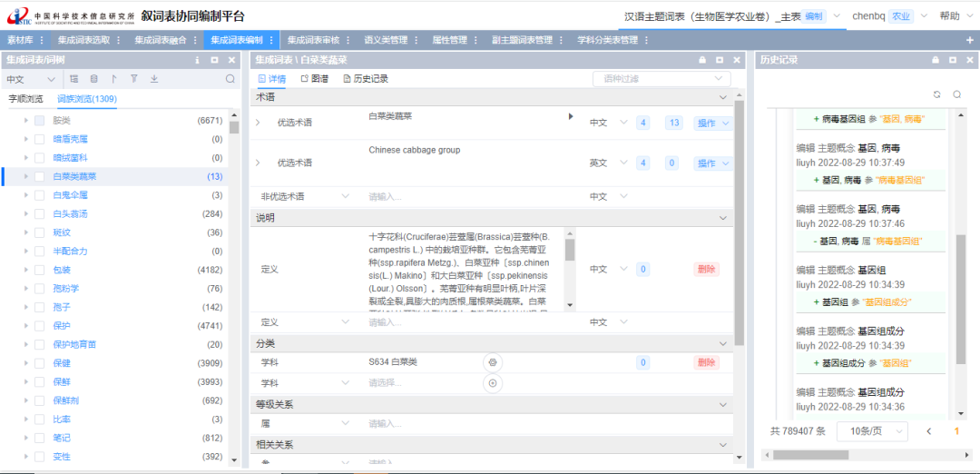This screenshot has height=474, width=980.
Task: Open the 10条/页 page size dropdown
Action: point(870,431)
